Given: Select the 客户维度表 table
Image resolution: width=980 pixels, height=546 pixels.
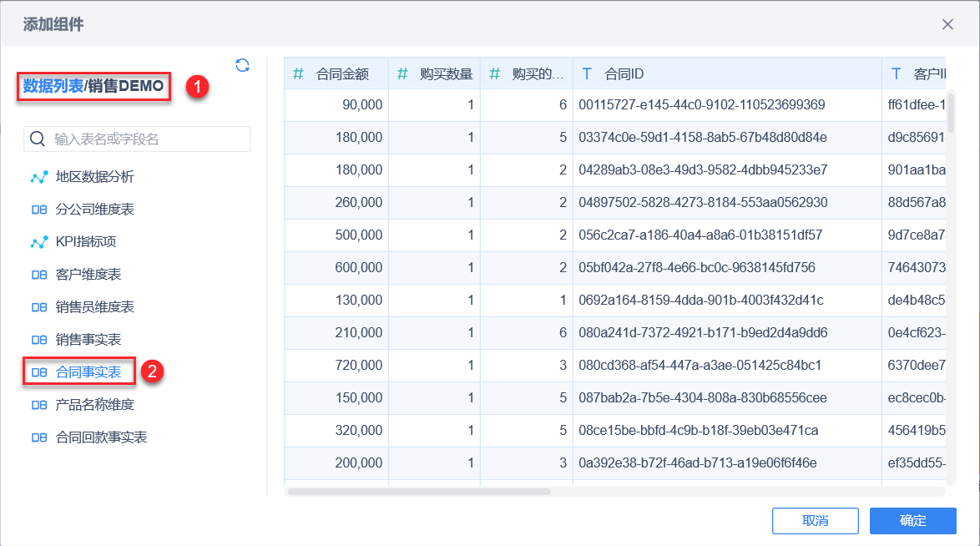Looking at the screenshot, I should [88, 275].
